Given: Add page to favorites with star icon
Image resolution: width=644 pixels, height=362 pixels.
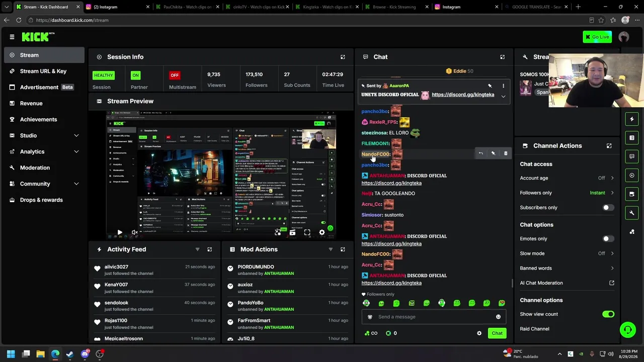Looking at the screenshot, I should point(601,20).
